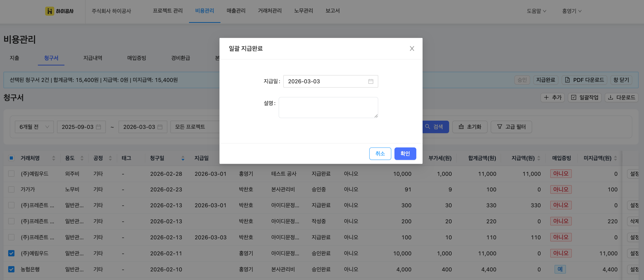
Task: Click the 설명 text area
Action: pyautogui.click(x=328, y=108)
